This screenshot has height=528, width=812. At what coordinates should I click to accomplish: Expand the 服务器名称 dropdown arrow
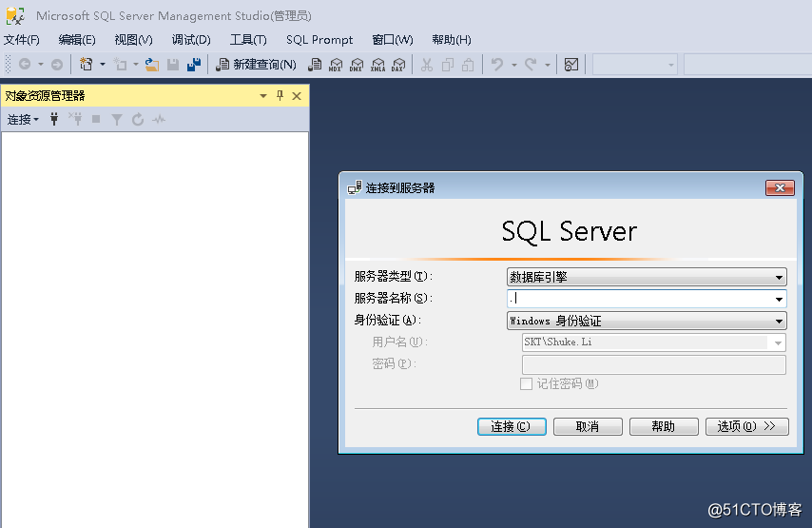point(779,299)
